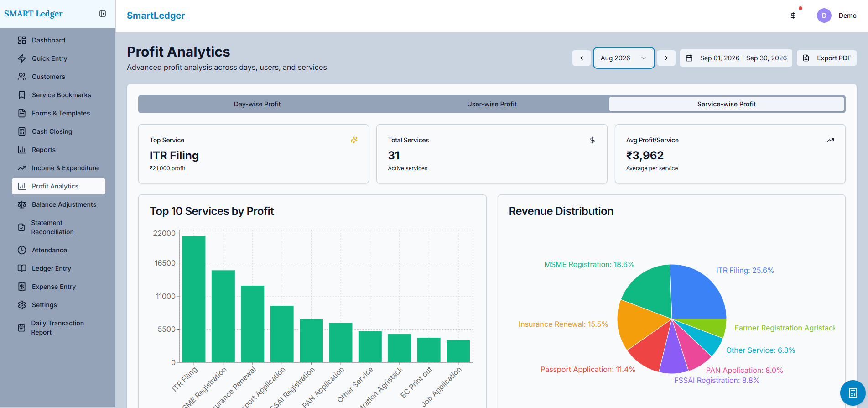
Task: Select the Service-wise Profit tab
Action: click(x=726, y=104)
